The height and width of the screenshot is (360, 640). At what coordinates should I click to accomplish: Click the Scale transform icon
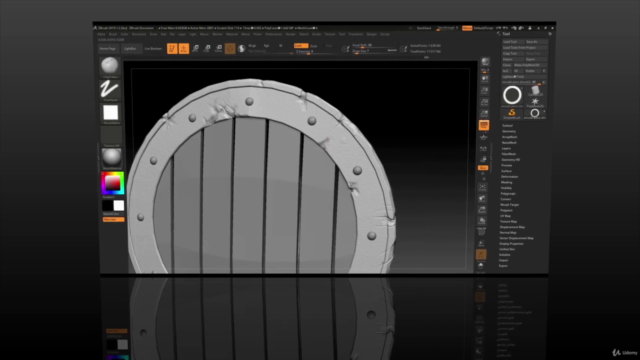point(207,49)
